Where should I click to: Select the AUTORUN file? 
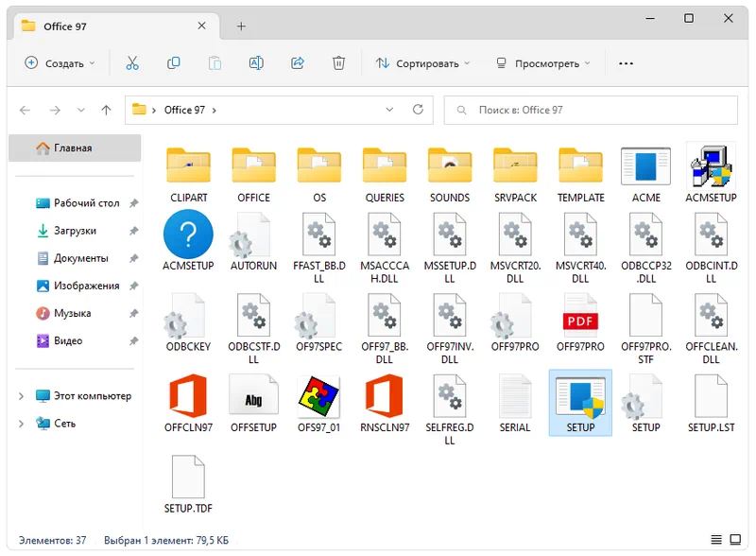click(253, 243)
